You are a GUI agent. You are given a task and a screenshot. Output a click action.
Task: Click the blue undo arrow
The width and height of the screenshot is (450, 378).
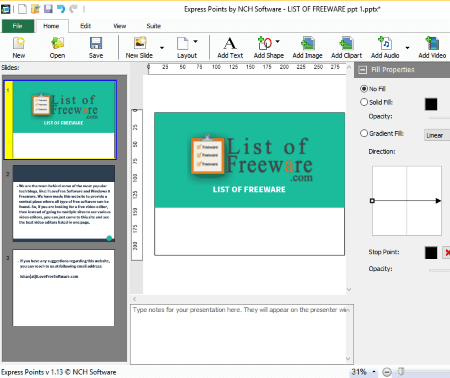(x=61, y=9)
